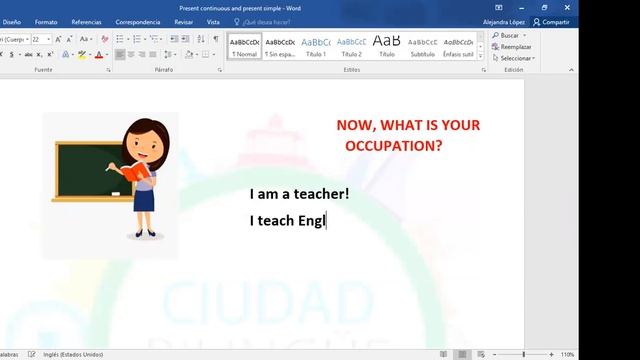This screenshot has width=640, height=360.
Task: Open the Vista tab
Action: click(213, 22)
